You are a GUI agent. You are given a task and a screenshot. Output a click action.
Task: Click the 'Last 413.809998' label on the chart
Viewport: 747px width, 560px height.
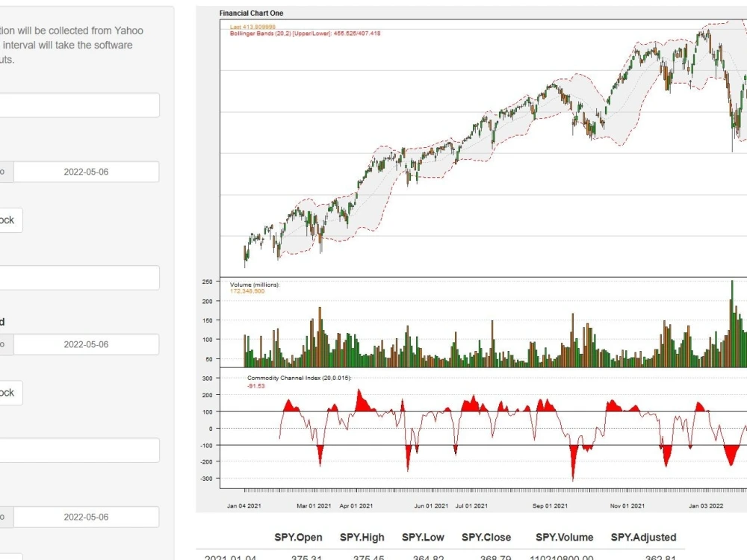point(252,27)
